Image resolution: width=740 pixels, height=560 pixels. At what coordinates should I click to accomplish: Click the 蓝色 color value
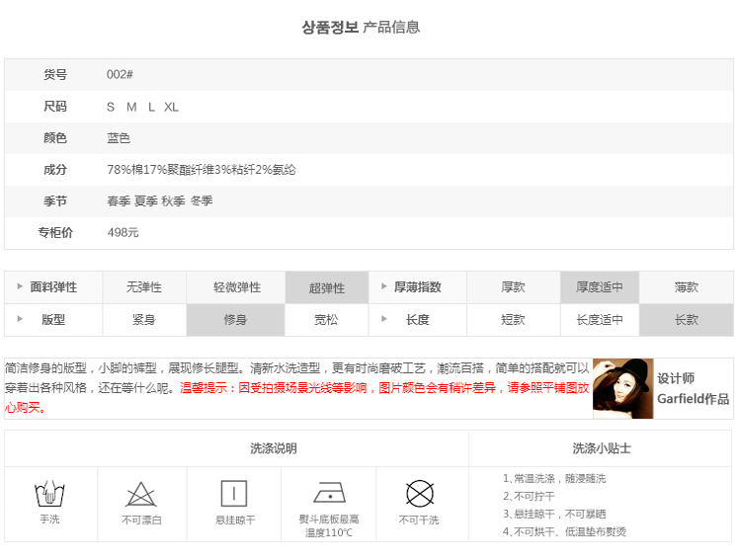pos(119,138)
